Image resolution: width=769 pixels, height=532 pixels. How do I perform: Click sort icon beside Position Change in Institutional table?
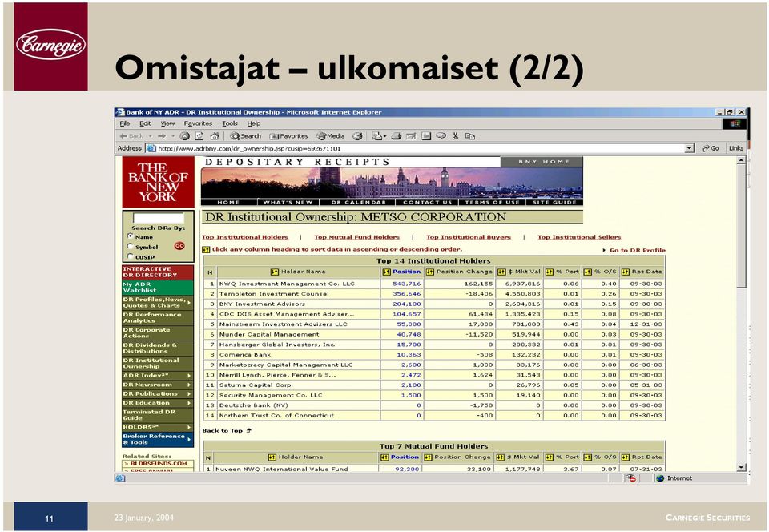(x=429, y=272)
